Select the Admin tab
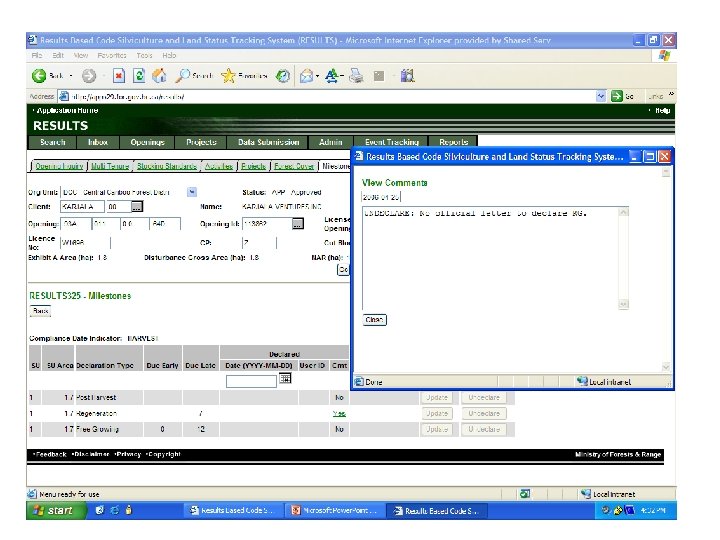Screen dimensions: 720x540 331,142
